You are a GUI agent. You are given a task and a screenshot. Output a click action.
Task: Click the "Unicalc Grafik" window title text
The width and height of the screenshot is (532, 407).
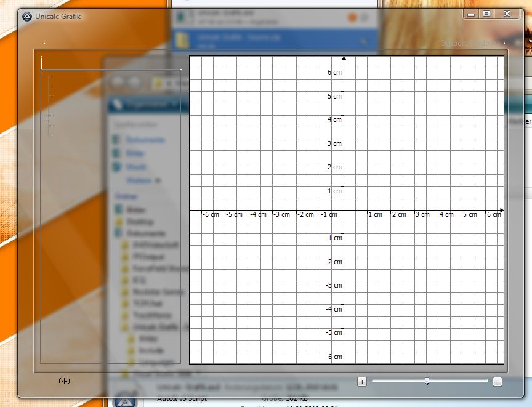click(58, 17)
